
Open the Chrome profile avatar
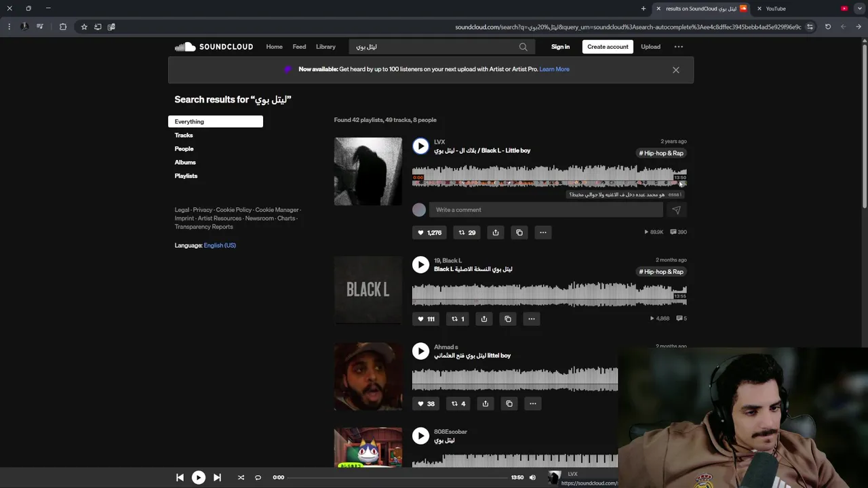24,26
